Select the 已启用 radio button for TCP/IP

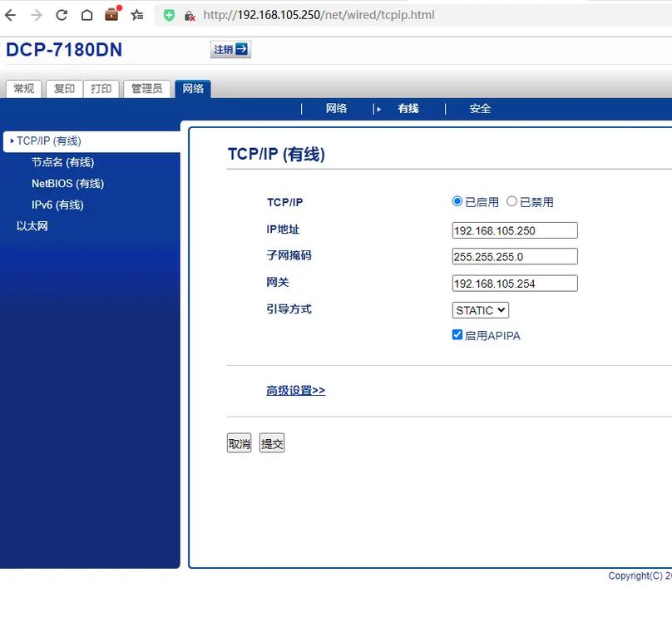click(457, 200)
